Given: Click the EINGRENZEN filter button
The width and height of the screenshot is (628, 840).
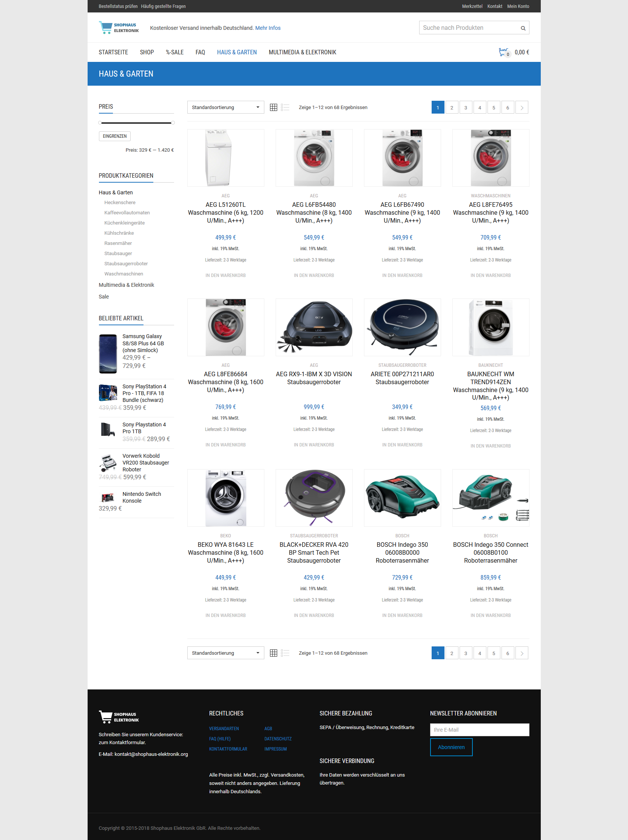Looking at the screenshot, I should 115,136.
